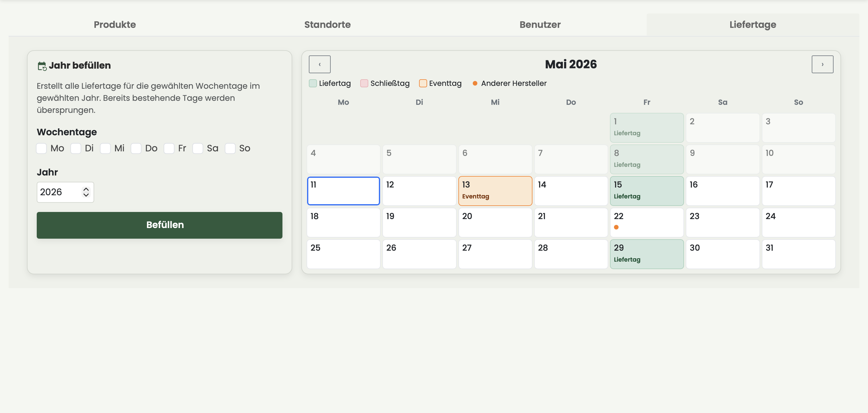Click the Jahr befüllen heading text
The image size is (868, 413).
point(80,65)
